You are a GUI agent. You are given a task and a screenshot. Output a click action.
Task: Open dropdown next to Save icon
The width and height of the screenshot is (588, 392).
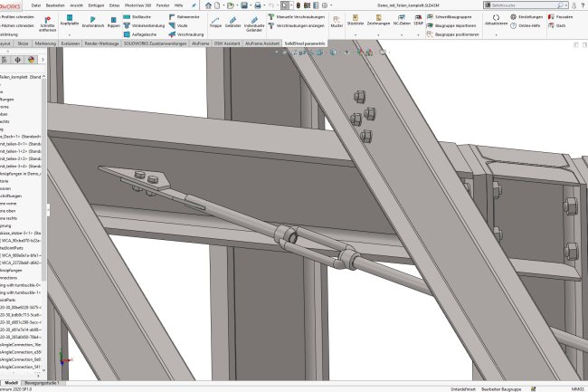tap(251, 5)
